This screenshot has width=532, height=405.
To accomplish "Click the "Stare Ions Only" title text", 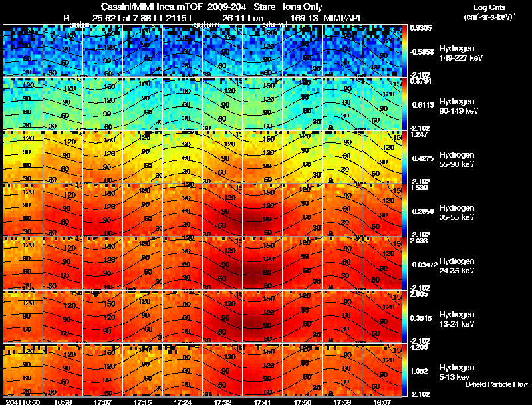I will [288, 7].
